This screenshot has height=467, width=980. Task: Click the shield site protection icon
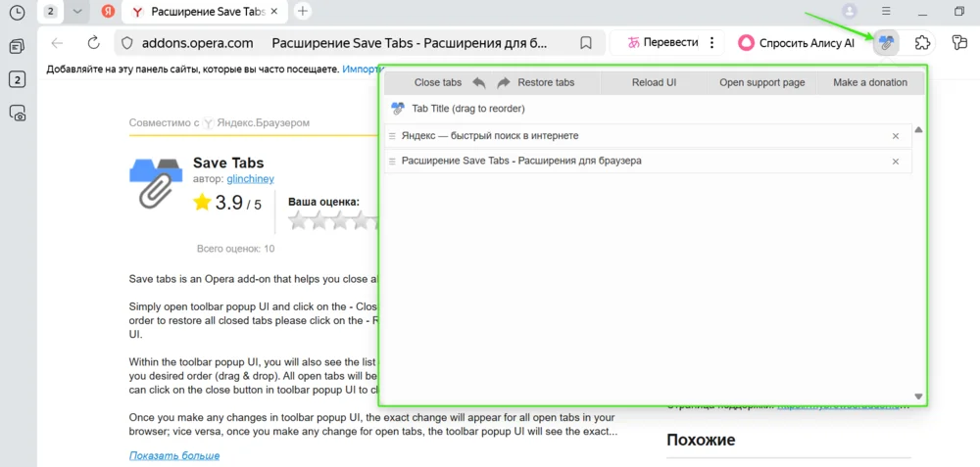[126, 43]
